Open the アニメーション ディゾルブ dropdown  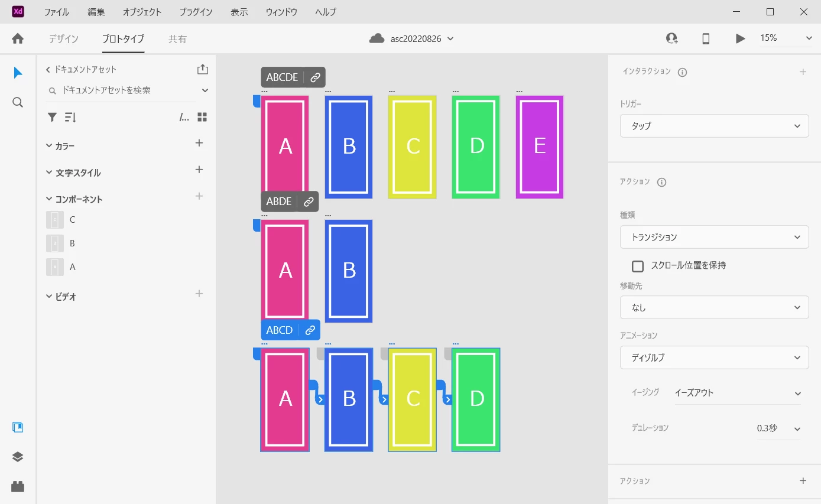(715, 357)
